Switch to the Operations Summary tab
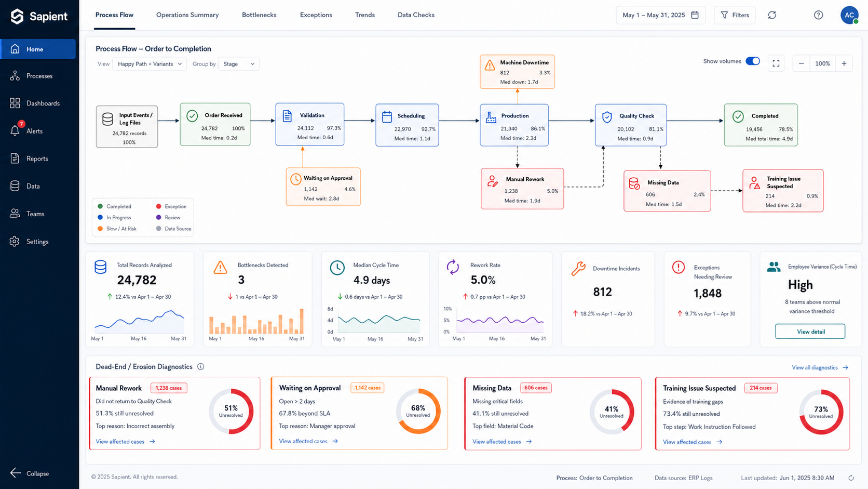868x489 pixels. [187, 15]
